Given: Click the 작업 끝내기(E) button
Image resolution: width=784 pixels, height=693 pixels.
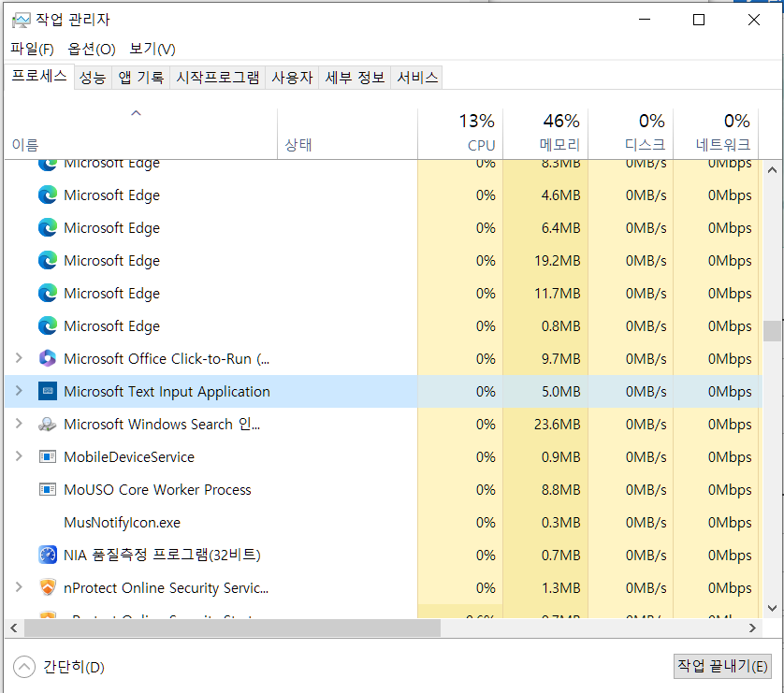Looking at the screenshot, I should pos(722,666).
